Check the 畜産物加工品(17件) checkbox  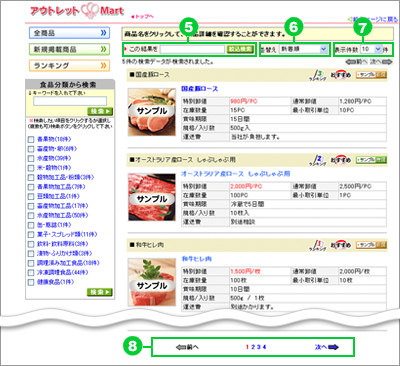[x=31, y=206]
